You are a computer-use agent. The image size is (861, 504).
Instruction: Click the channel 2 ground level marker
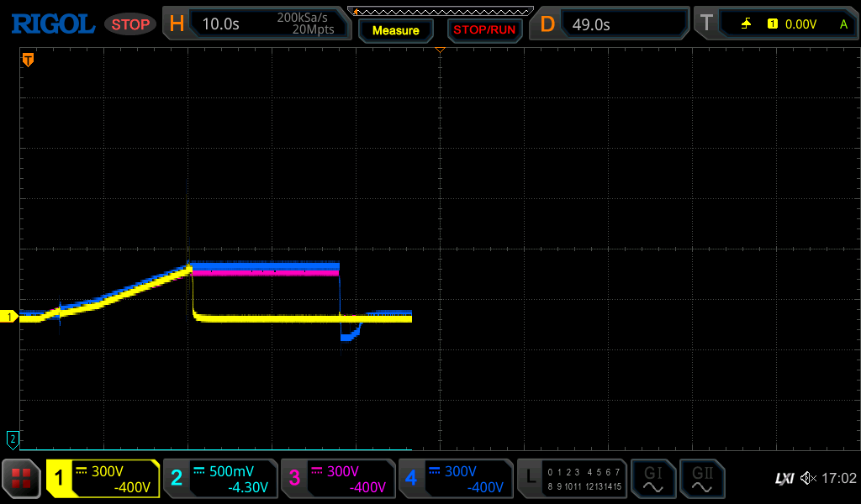(x=13, y=438)
